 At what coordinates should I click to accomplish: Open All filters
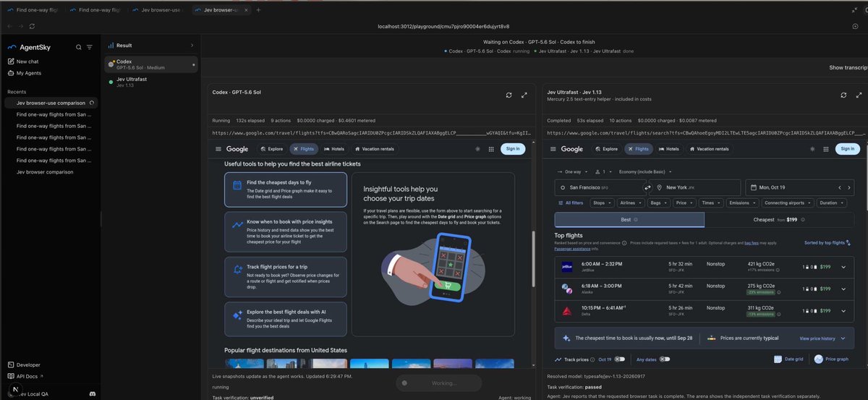coord(569,203)
